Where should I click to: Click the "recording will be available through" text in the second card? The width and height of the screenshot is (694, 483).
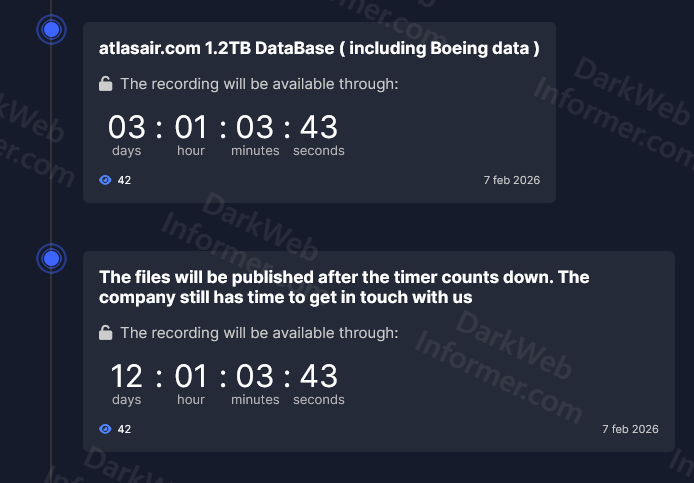pyautogui.click(x=259, y=333)
